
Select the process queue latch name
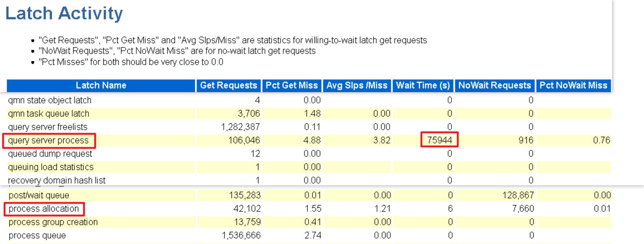coord(37,235)
